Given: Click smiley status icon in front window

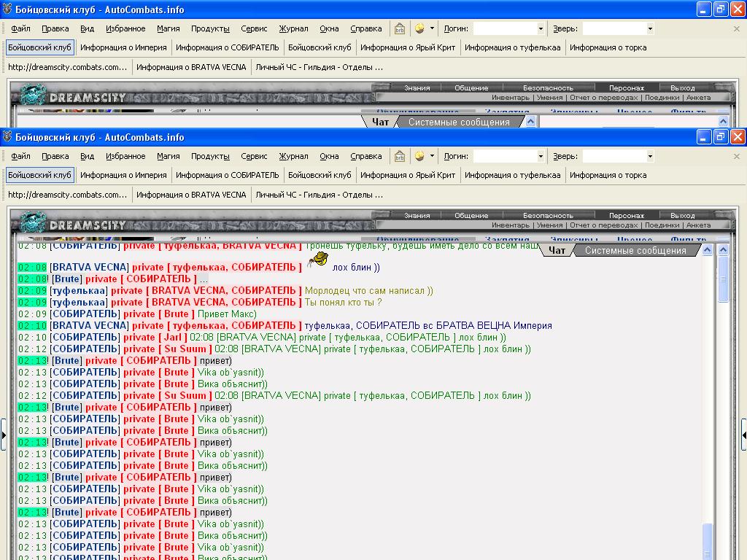Looking at the screenshot, I should [419, 156].
